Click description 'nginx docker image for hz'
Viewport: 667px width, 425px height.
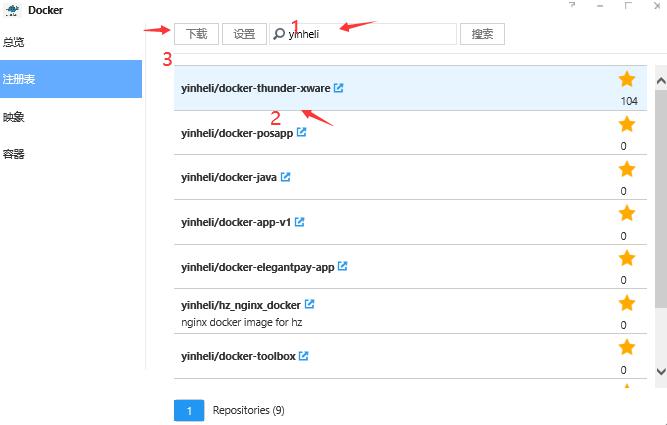tap(242, 322)
